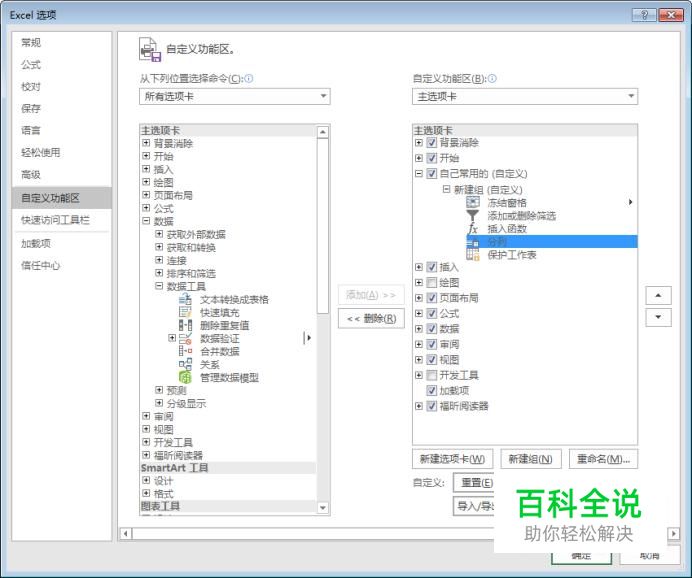Image resolution: width=692 pixels, height=578 pixels.
Task: Click the Text to Columns icon in left list
Action: click(x=185, y=300)
